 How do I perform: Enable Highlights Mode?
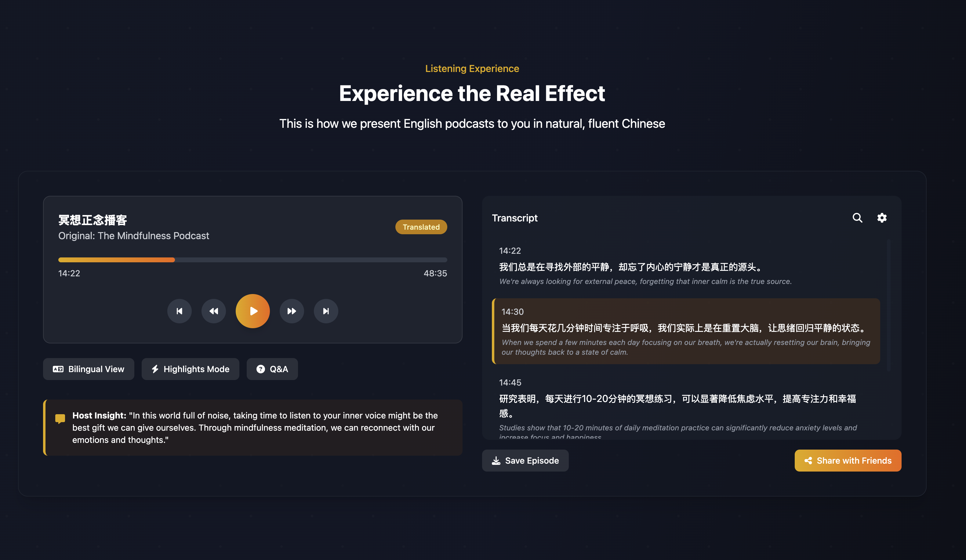190,369
